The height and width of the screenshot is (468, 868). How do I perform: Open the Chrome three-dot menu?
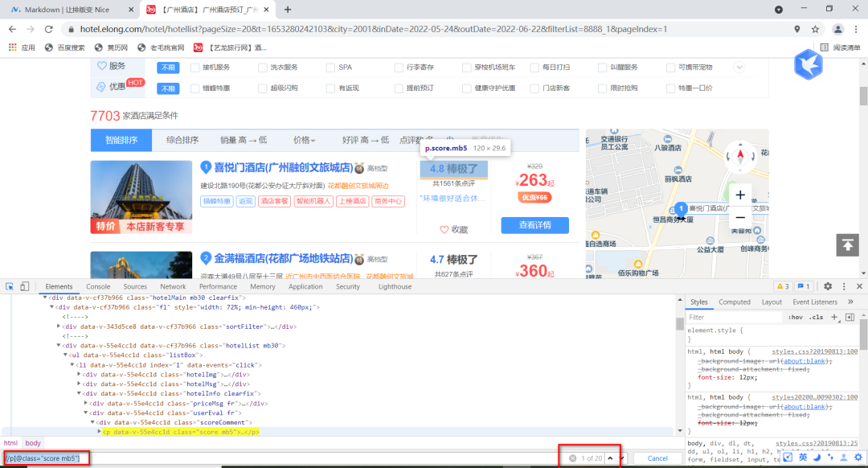pyautogui.click(x=856, y=29)
